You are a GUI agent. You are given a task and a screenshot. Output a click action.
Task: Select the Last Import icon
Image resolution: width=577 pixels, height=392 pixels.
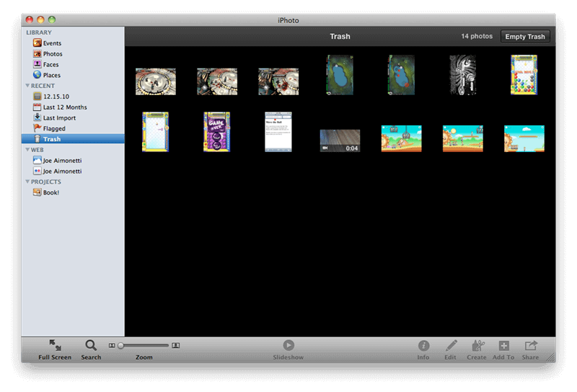(38, 117)
